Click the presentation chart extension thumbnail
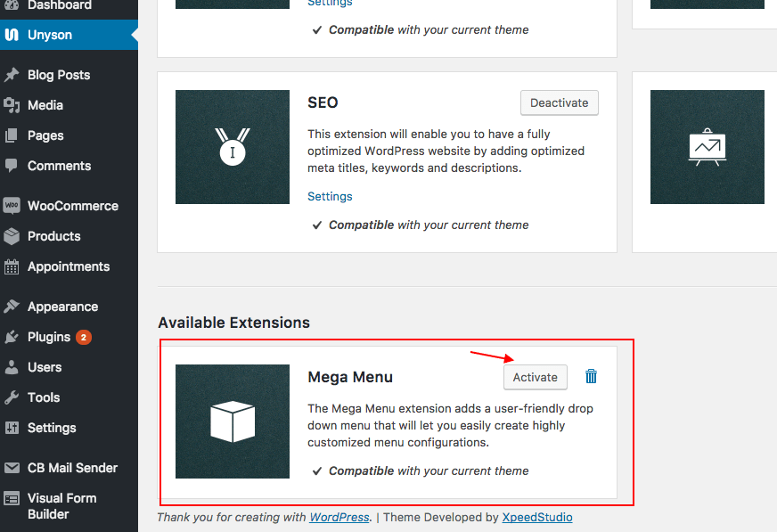Screen dimensions: 777x532 pos(707,147)
